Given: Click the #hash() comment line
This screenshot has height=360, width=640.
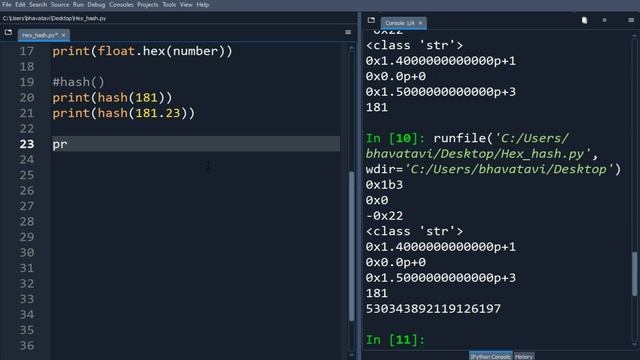Looking at the screenshot, I should 78,82.
